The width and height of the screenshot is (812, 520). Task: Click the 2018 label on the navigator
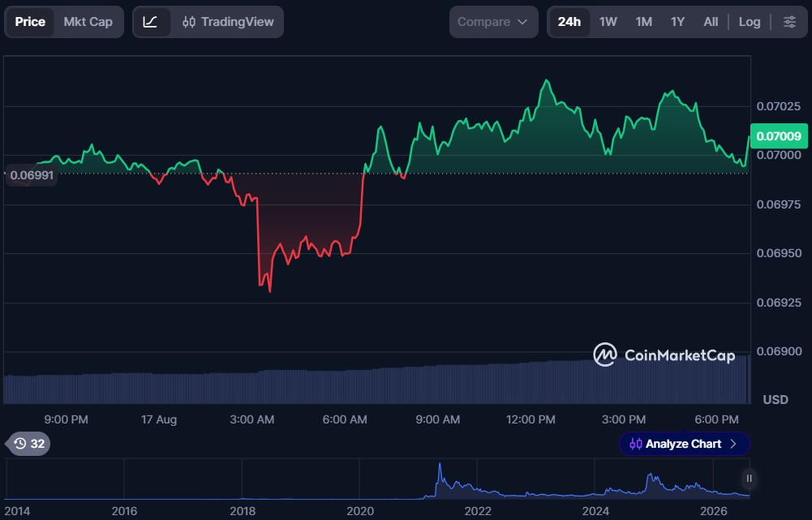[243, 511]
